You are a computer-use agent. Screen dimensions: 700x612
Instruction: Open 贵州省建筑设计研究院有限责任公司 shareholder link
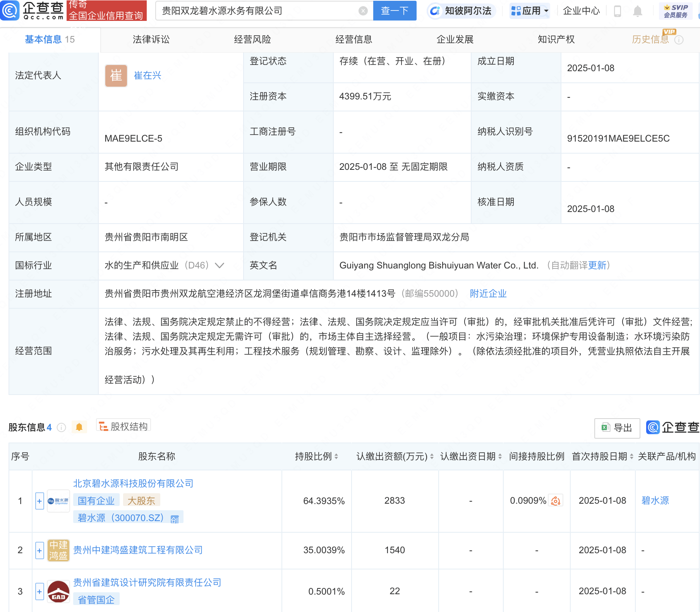pos(147,583)
